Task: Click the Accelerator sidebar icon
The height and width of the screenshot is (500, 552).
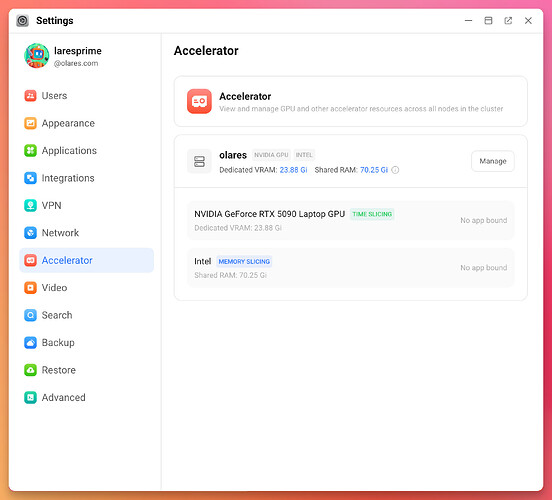Action: coord(30,260)
